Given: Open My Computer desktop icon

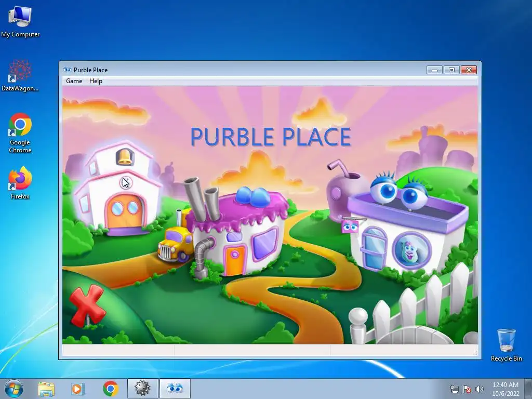Looking at the screenshot, I should [x=20, y=21].
